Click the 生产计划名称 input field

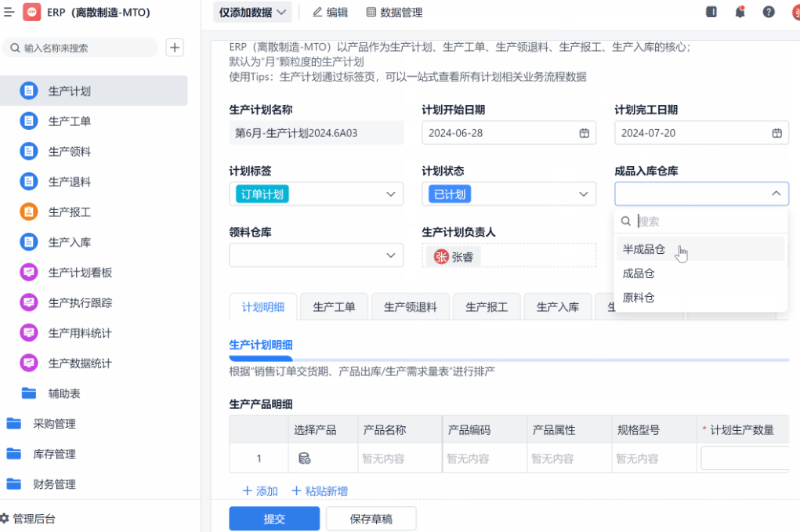click(316, 133)
